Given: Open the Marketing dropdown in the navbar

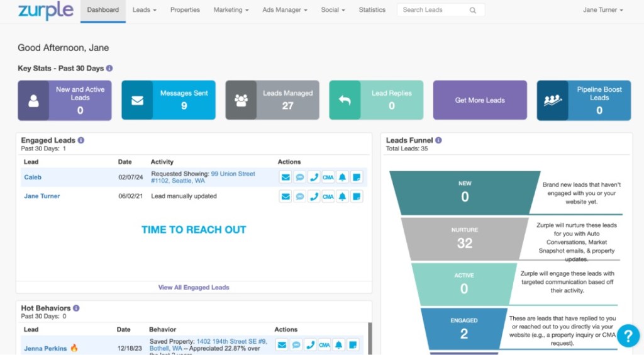Looking at the screenshot, I should pyautogui.click(x=231, y=10).
